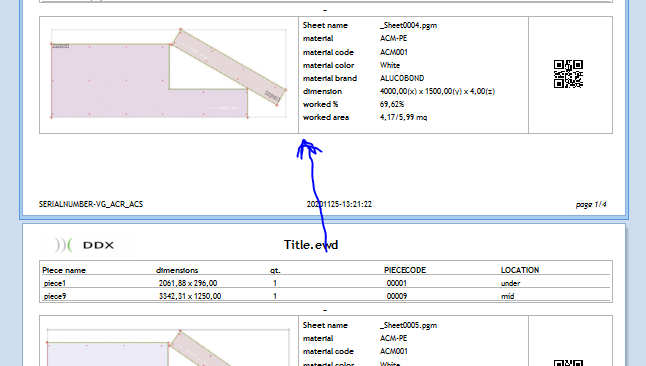Click the LOCATION column header
This screenshot has height=366, width=646.
(x=520, y=270)
